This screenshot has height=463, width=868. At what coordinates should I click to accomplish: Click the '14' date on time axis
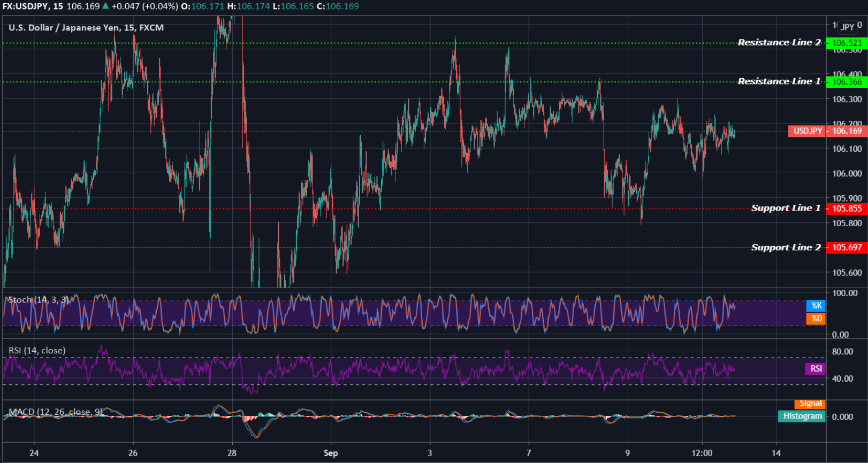[x=776, y=453]
